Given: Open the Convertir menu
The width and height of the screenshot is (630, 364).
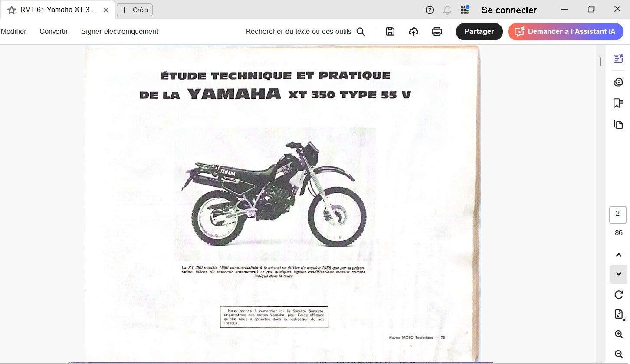Looking at the screenshot, I should 54,31.
